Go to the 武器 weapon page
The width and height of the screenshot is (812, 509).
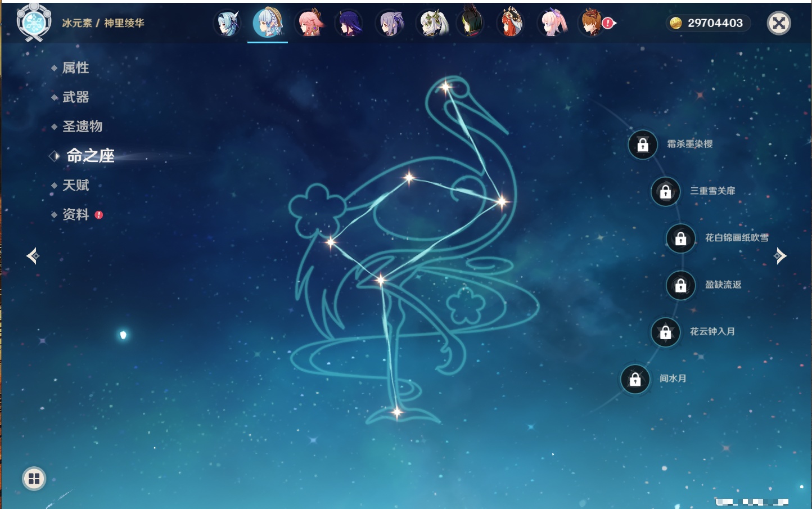pyautogui.click(x=75, y=97)
